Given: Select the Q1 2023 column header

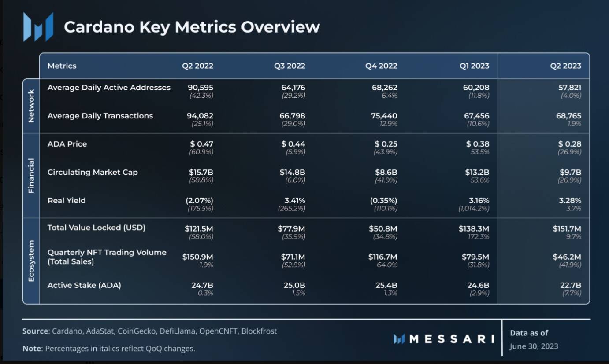Looking at the screenshot, I should pyautogui.click(x=474, y=66).
